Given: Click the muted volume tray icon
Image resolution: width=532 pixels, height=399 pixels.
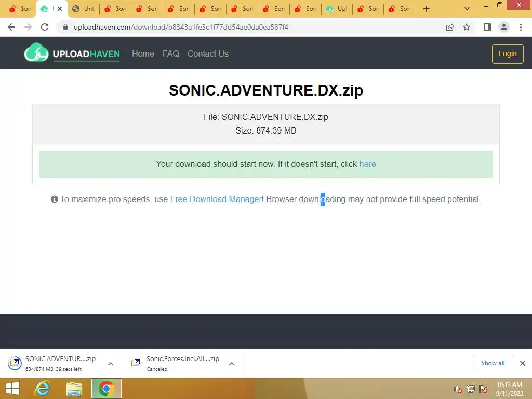Looking at the screenshot, I should point(458,389).
